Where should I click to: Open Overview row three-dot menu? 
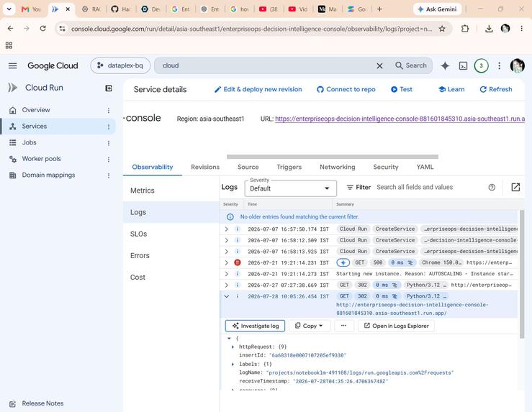pyautogui.click(x=109, y=111)
